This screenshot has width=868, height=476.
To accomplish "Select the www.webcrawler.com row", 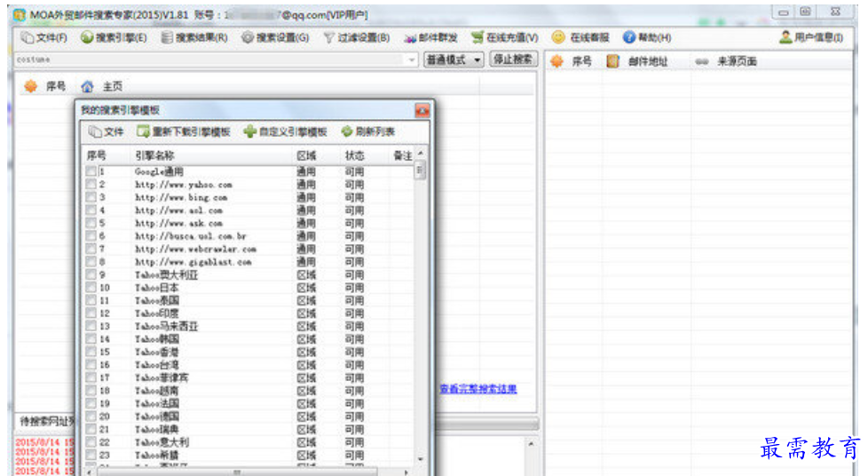I will pyautogui.click(x=249, y=250).
